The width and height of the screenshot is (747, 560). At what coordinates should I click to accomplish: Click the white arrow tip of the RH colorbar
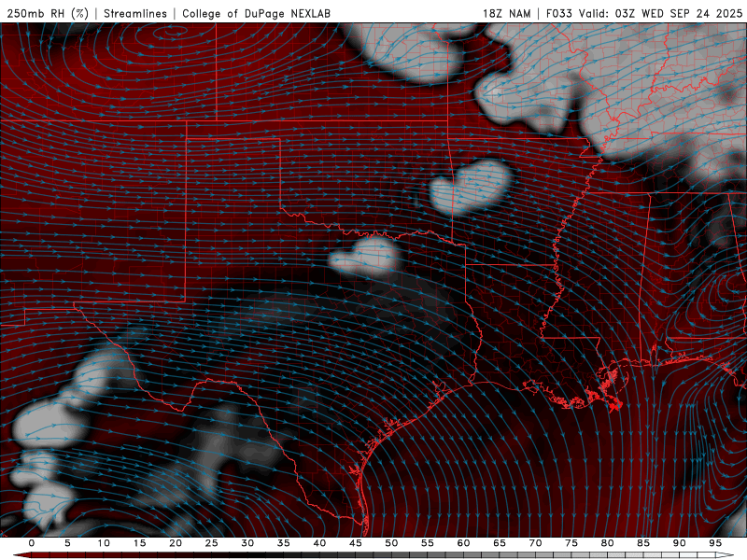click(726, 555)
